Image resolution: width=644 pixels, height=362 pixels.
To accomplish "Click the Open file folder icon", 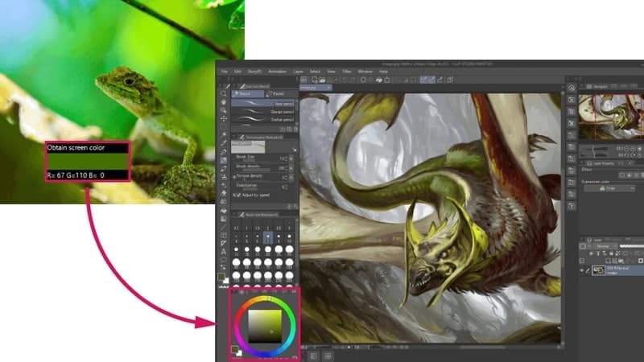I will [323, 80].
